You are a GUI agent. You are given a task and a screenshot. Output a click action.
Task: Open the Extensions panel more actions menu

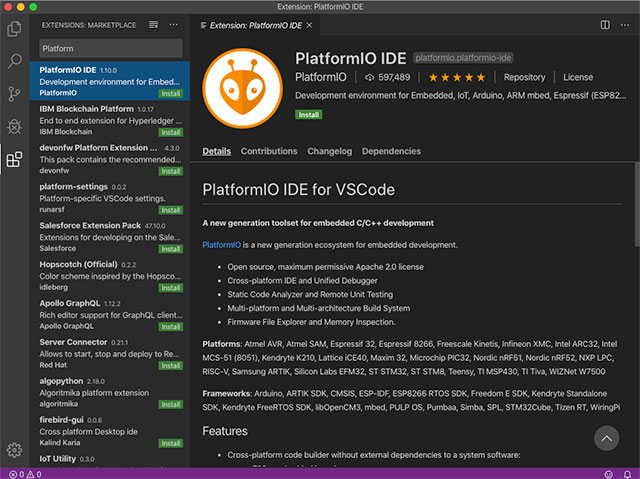(174, 23)
